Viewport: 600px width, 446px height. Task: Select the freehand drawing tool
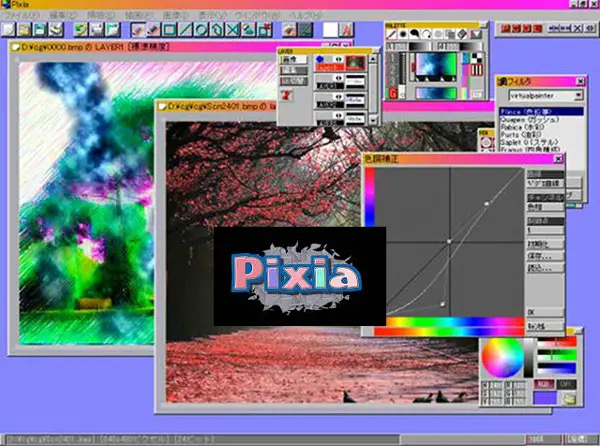(138, 29)
